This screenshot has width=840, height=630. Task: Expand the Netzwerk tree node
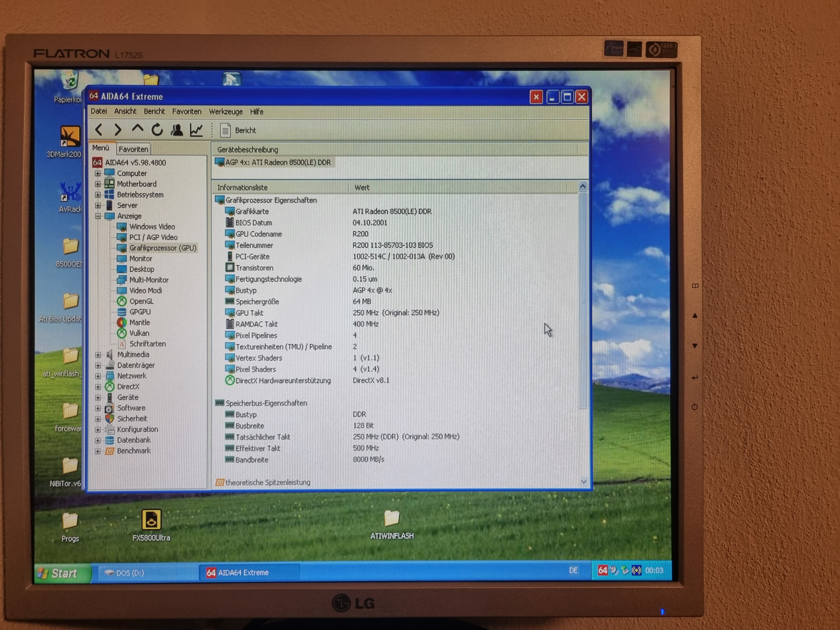(x=98, y=376)
